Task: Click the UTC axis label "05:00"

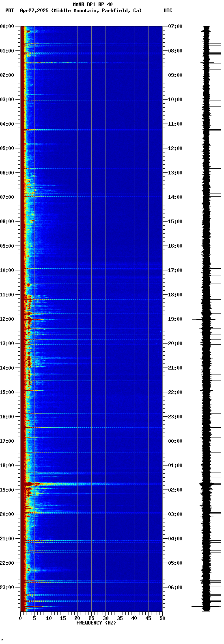Action: coord(175,563)
